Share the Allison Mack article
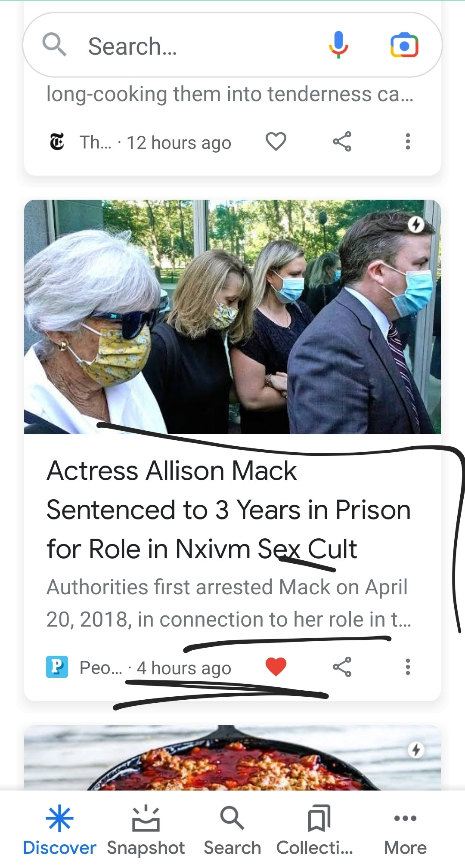The width and height of the screenshot is (465, 868). pos(342,667)
